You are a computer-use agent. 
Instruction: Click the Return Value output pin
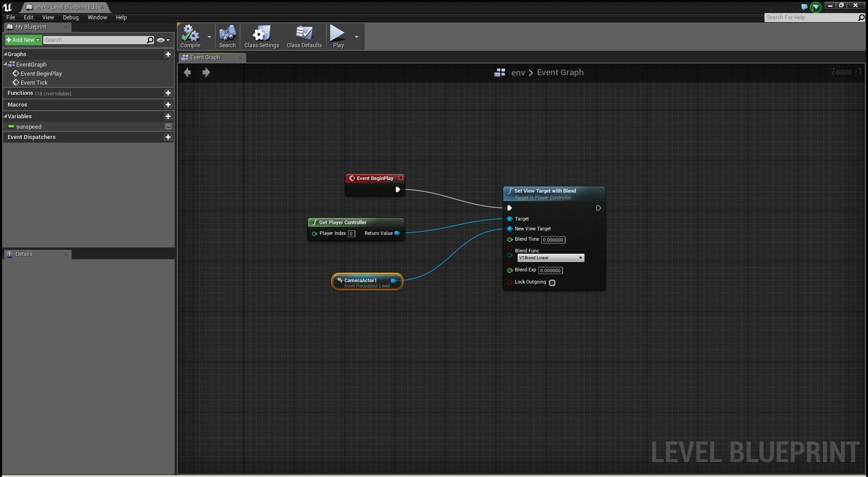(x=397, y=233)
